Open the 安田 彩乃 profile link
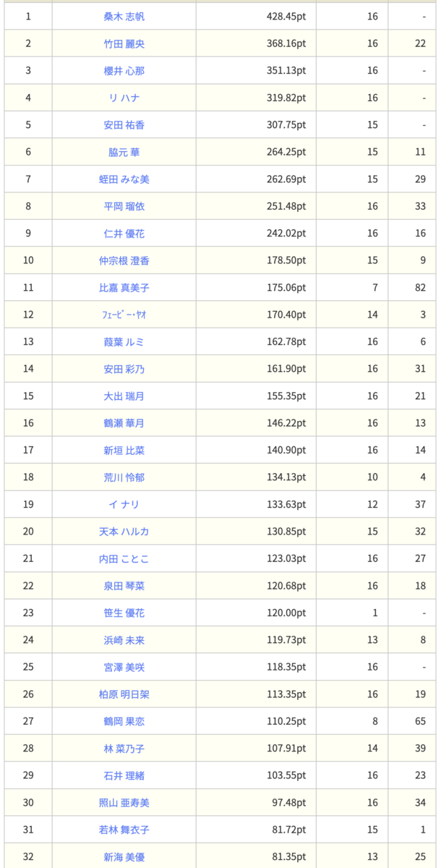The height and width of the screenshot is (868, 441). coord(124,369)
